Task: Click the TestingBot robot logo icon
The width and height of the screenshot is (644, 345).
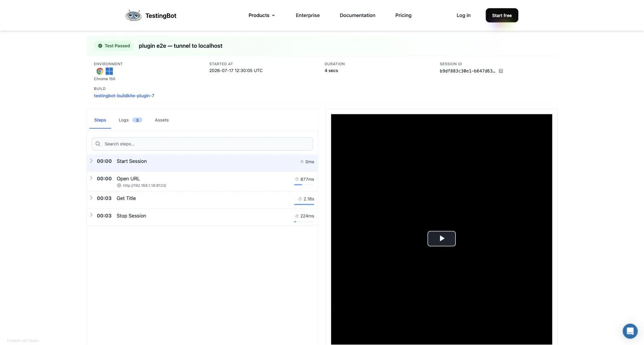Action: (133, 15)
